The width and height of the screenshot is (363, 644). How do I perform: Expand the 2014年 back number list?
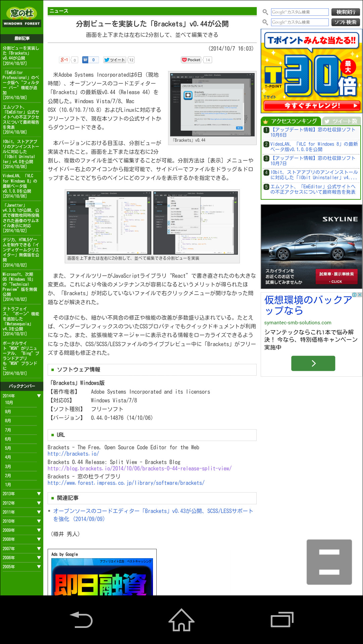click(x=22, y=396)
